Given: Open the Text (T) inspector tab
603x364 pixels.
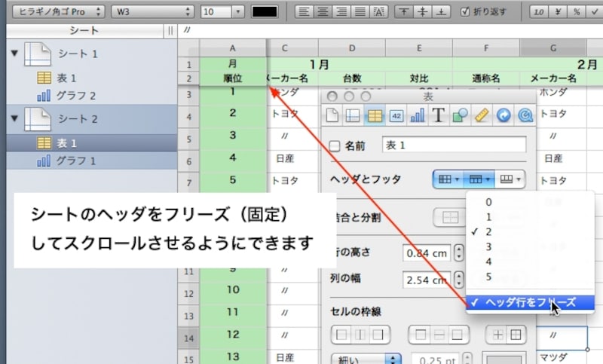Looking at the screenshot, I should pos(439,115).
